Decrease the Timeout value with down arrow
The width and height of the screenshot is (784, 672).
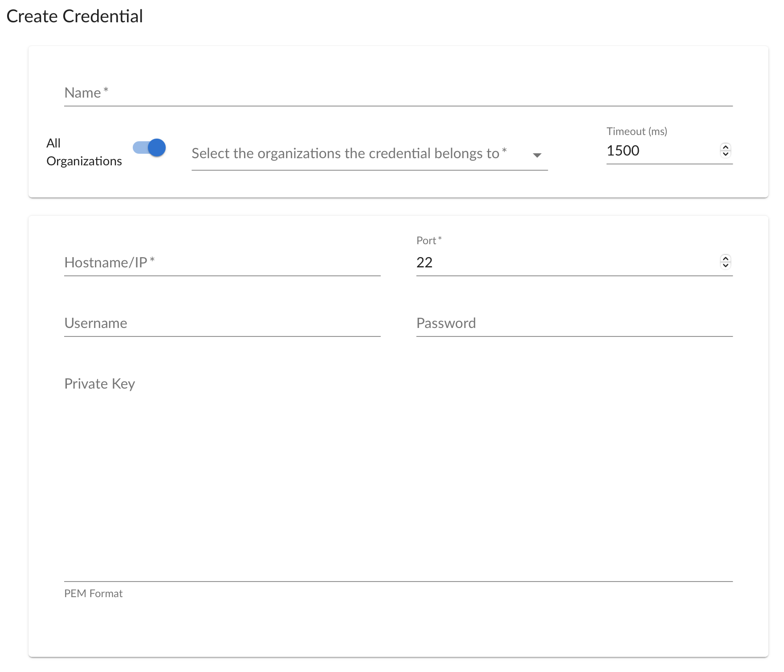coord(725,154)
